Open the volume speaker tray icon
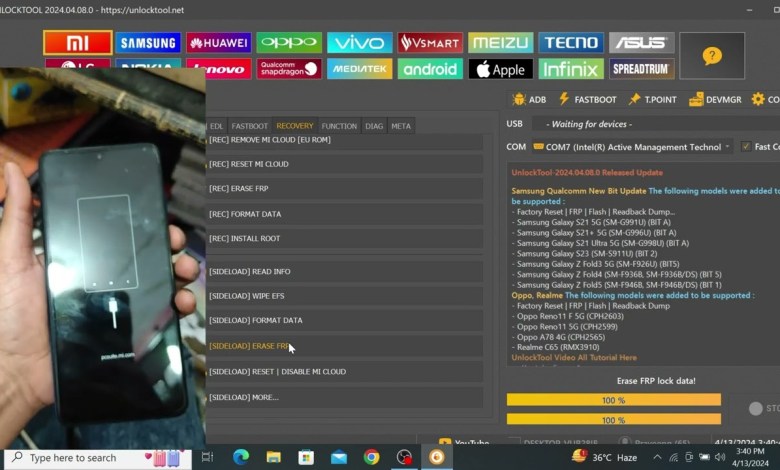 coord(720,457)
